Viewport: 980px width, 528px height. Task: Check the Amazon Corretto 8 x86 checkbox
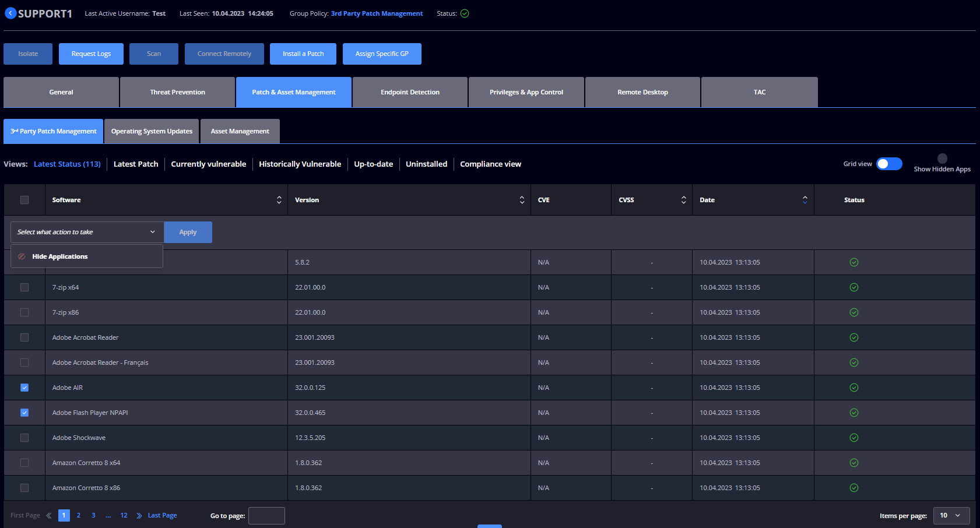(24, 488)
